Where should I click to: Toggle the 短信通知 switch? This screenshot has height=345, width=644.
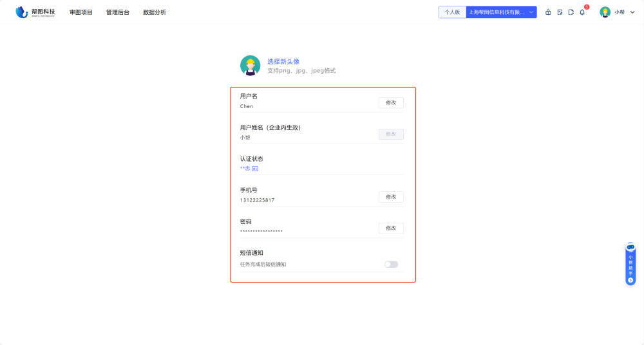click(391, 265)
